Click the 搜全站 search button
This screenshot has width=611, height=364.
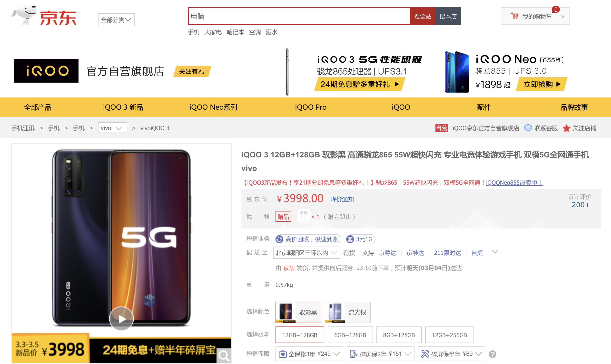[x=422, y=16]
